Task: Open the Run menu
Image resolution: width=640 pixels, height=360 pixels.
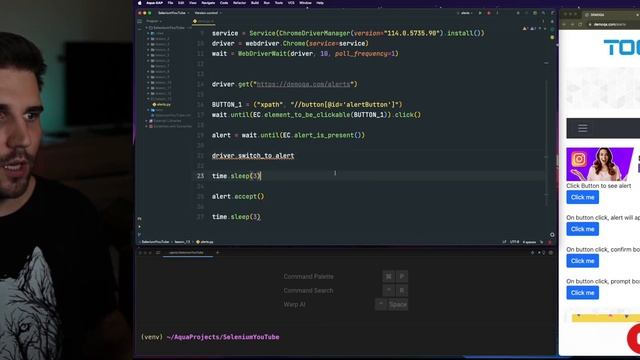Action: pos(267,3)
